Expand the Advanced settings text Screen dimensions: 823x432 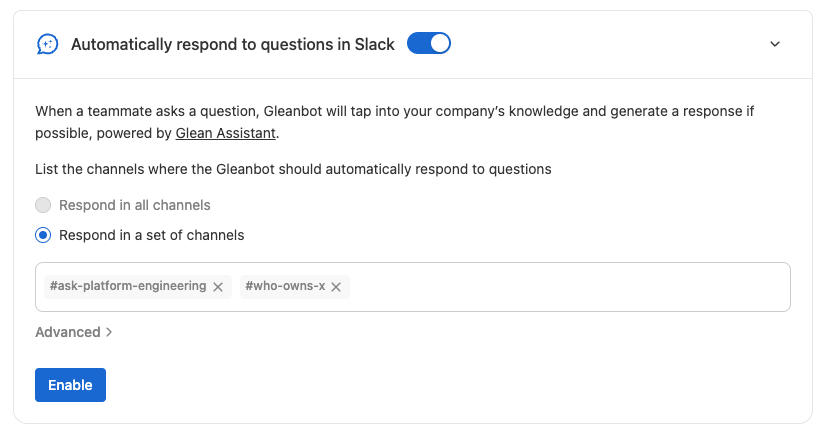coord(68,332)
